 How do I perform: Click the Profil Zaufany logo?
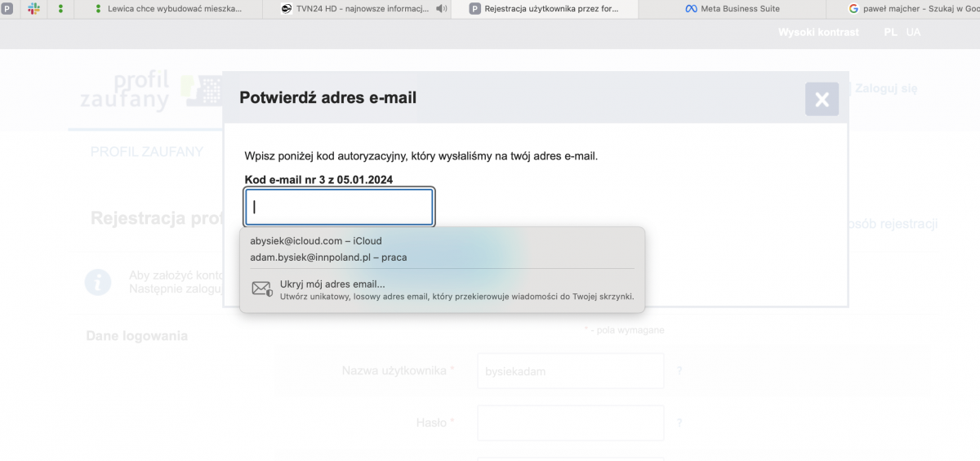click(127, 90)
